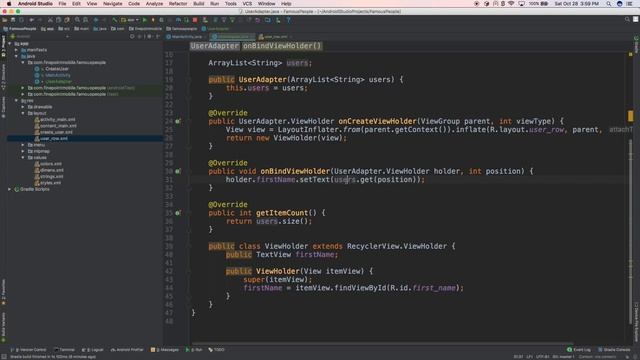Open the Android view selector in Project panel
This screenshot has height=360, width=640.
pyautogui.click(x=40, y=36)
